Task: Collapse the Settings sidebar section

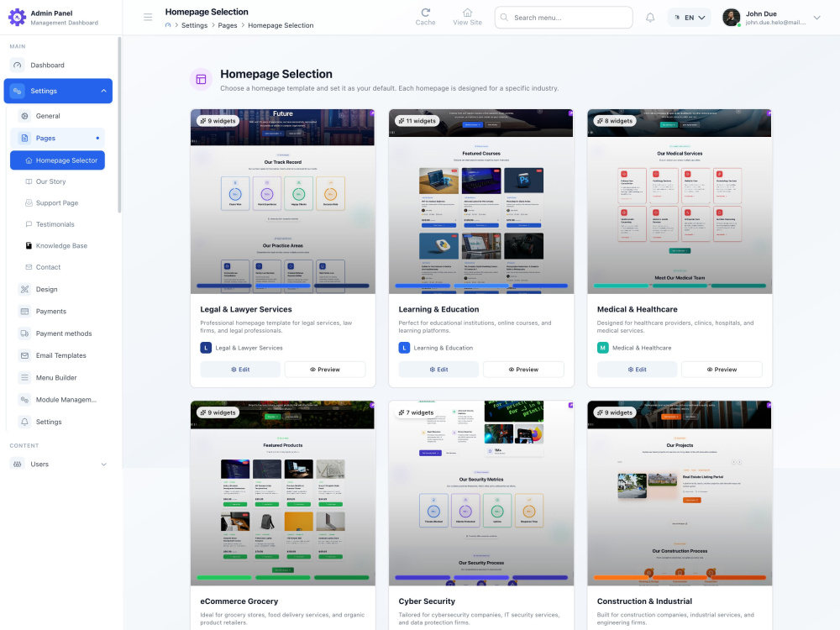Action: 104,91
